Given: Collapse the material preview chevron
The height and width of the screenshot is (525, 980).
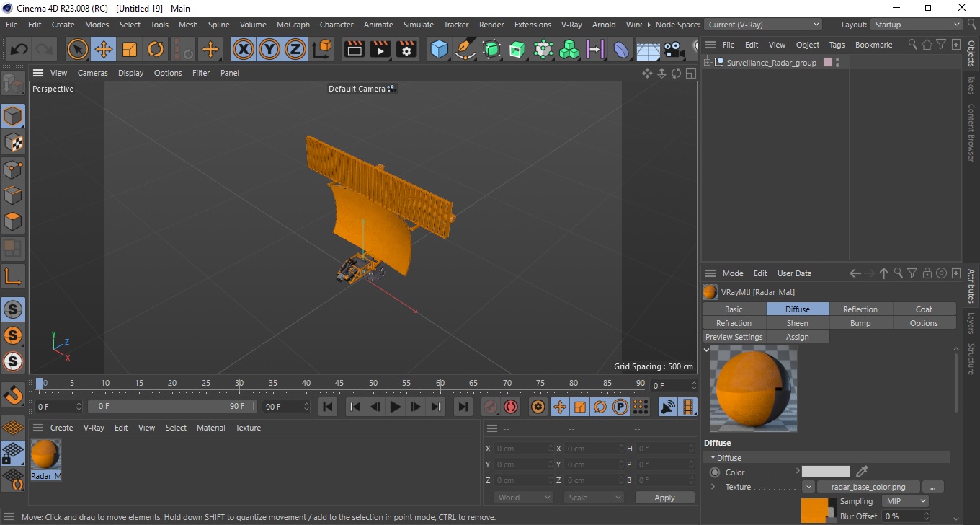Looking at the screenshot, I should click(x=707, y=350).
